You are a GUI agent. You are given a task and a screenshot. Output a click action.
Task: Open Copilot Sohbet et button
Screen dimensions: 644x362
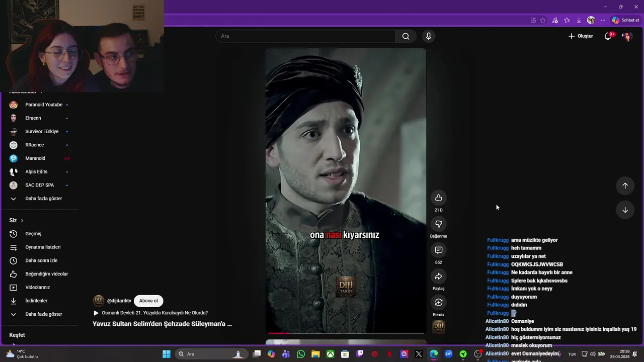(625, 20)
